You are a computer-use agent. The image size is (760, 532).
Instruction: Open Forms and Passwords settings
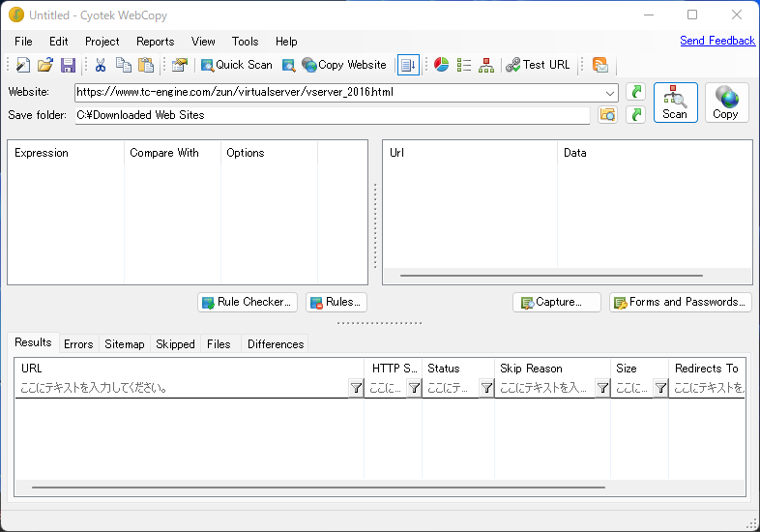coord(681,302)
